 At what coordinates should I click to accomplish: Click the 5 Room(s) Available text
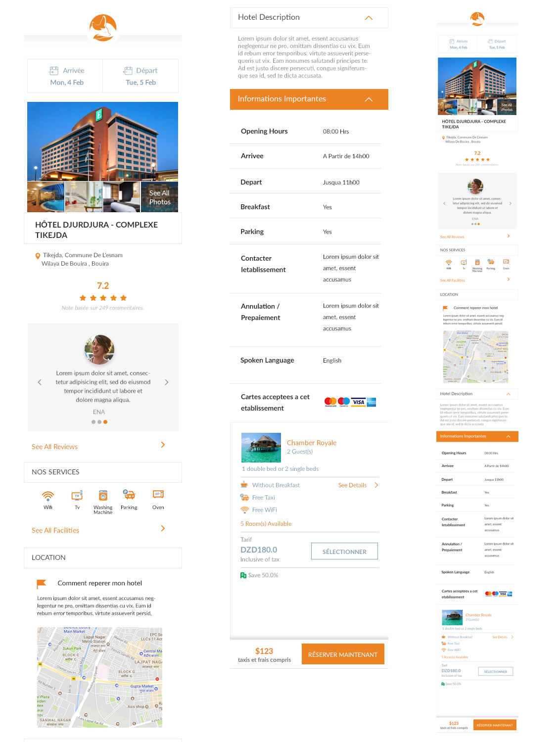tap(266, 524)
